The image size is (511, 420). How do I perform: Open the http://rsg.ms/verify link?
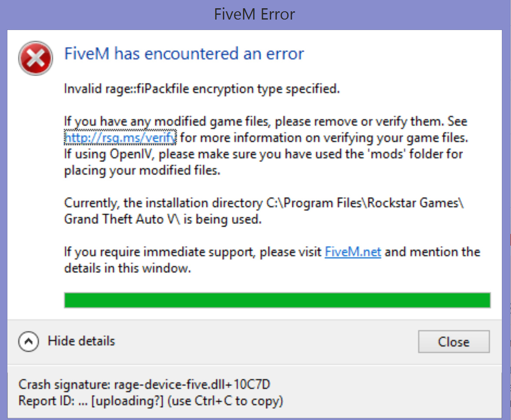pos(120,137)
